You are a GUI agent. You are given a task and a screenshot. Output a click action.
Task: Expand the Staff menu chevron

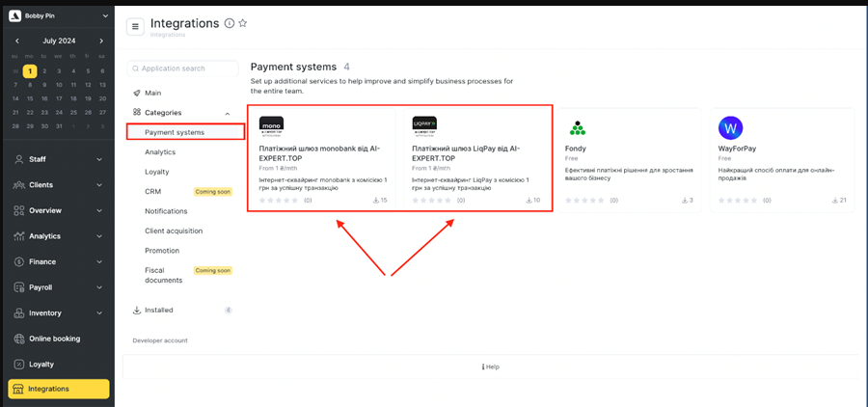(99, 159)
